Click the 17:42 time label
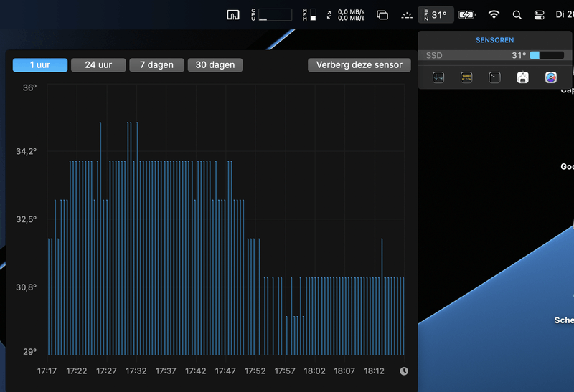 195,371
